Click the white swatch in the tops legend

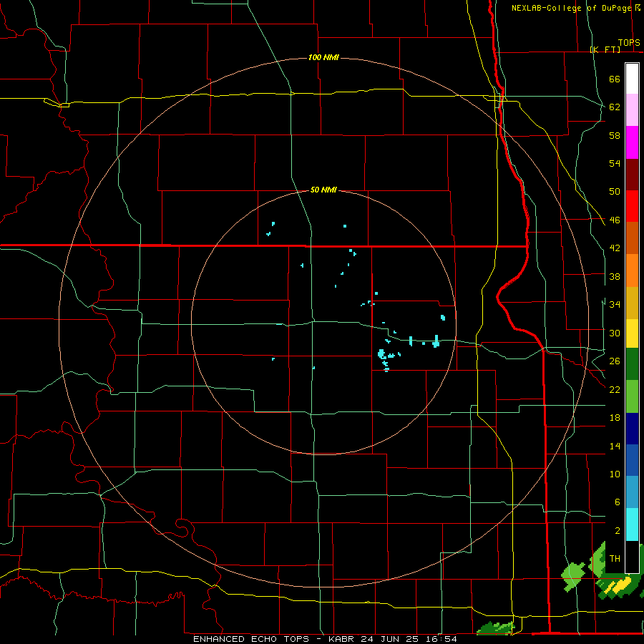[632, 79]
